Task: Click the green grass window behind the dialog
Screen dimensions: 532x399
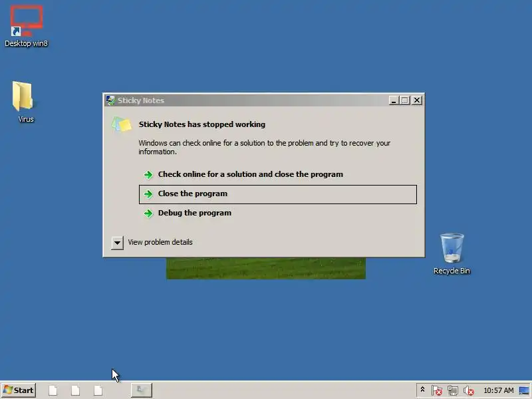Action: [266, 269]
